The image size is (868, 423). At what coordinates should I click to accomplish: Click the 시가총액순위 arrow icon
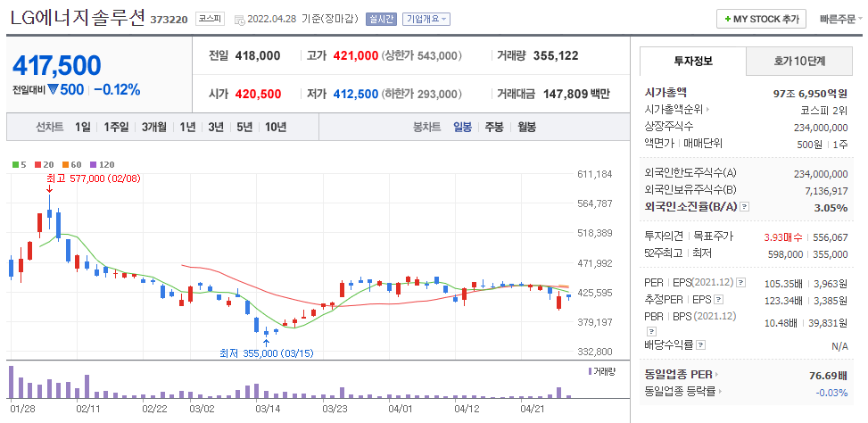tap(708, 110)
